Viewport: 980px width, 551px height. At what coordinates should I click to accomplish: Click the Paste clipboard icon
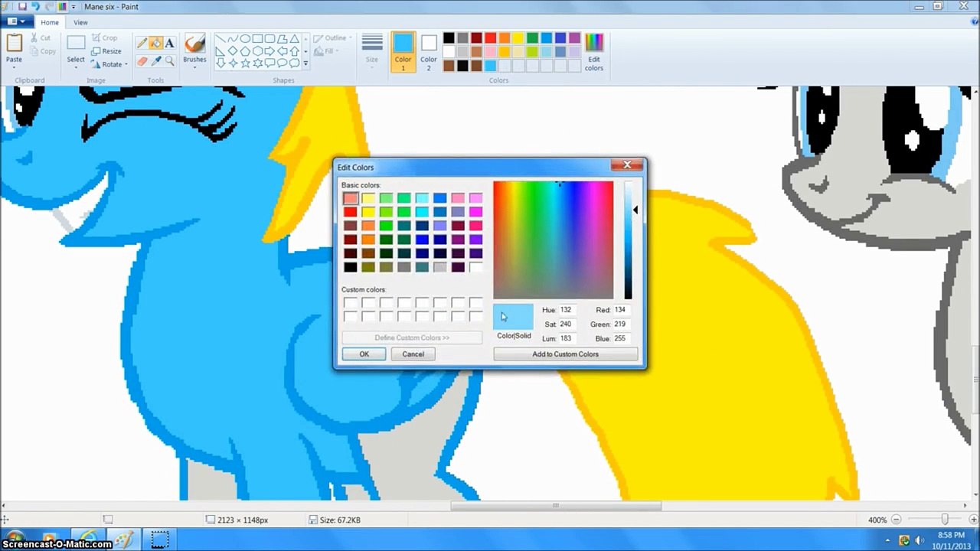click(14, 43)
